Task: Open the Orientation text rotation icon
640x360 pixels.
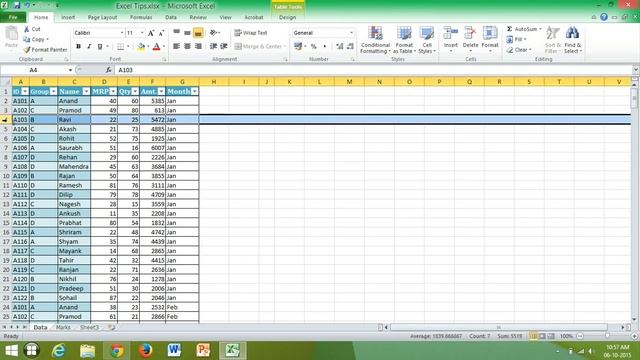Action: [x=213, y=33]
